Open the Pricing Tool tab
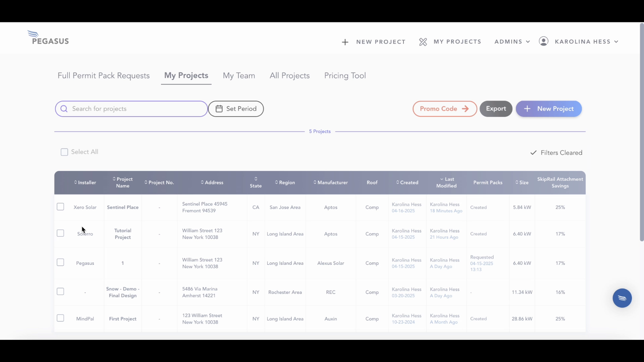This screenshot has height=362, width=644. (345, 76)
